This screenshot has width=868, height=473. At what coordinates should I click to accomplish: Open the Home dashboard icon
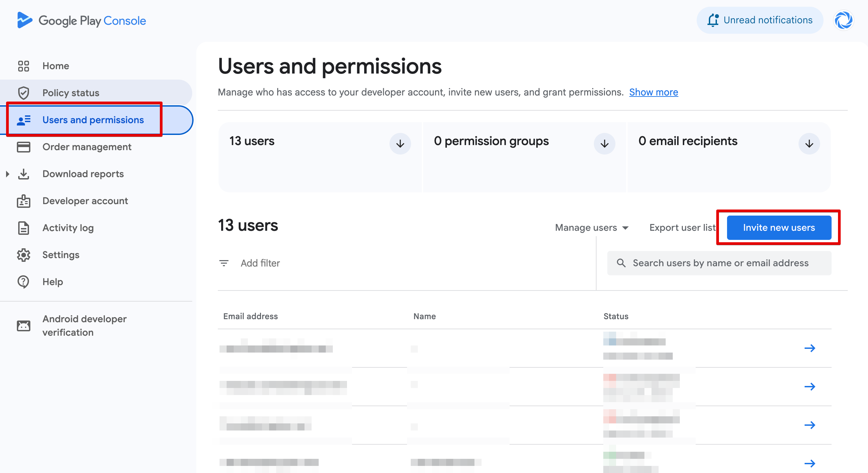[24, 66]
